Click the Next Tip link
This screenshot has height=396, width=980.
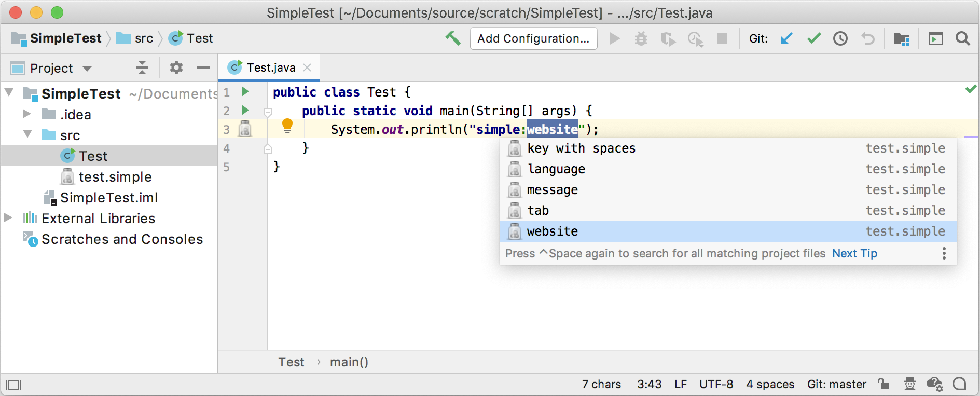pos(854,253)
